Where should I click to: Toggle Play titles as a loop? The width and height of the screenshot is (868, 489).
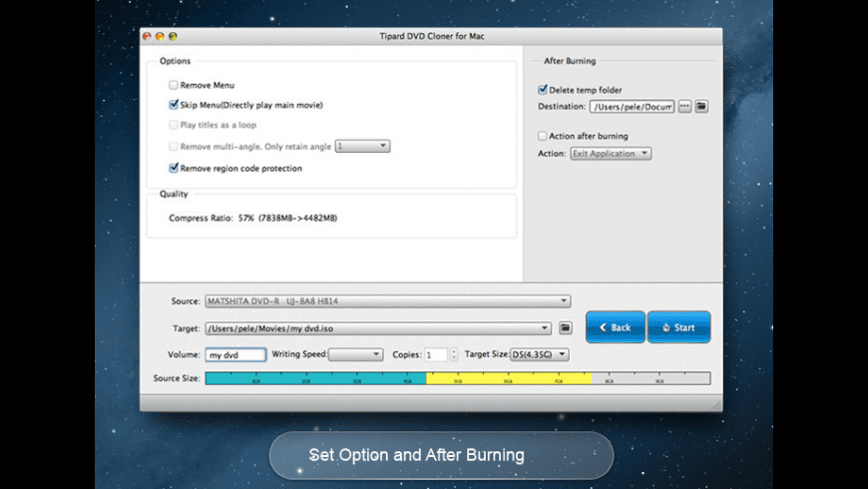[174, 125]
